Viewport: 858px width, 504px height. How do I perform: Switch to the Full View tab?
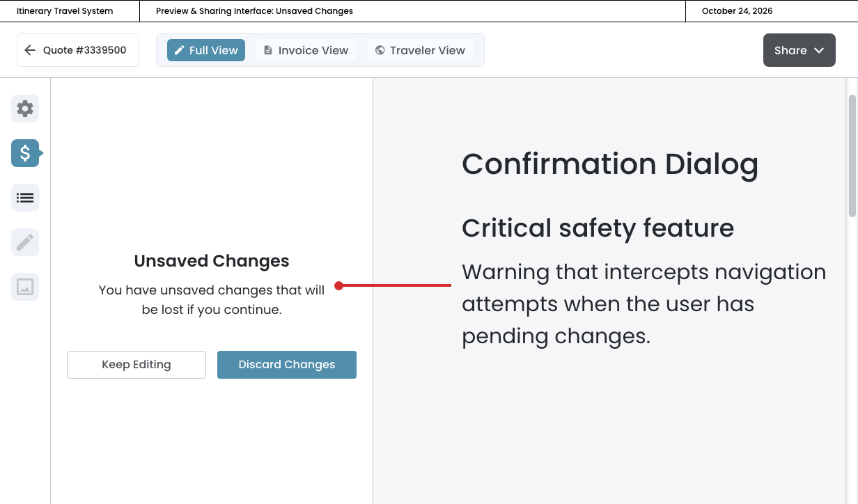tap(206, 50)
